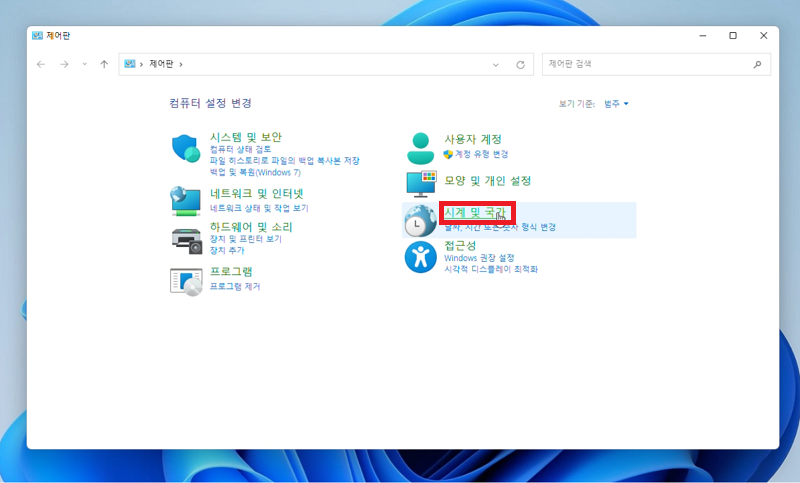The width and height of the screenshot is (800, 483).
Task: Open 컴퓨터 상태 검토 link
Action: click(240, 149)
